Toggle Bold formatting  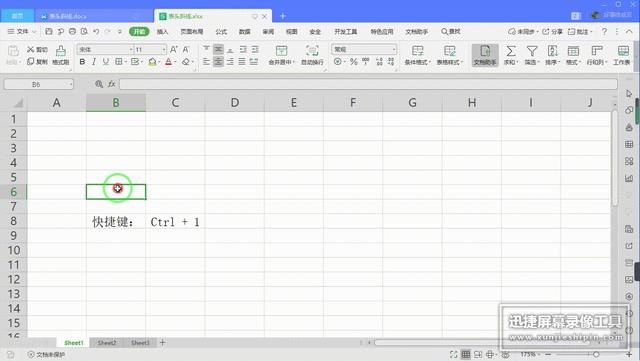82,62
